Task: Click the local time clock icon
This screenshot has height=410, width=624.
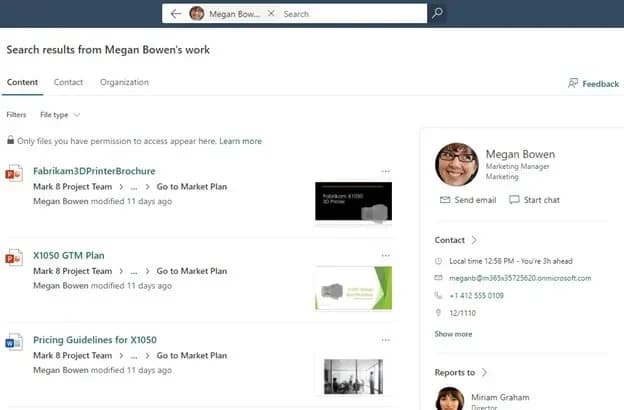Action: [x=438, y=261]
